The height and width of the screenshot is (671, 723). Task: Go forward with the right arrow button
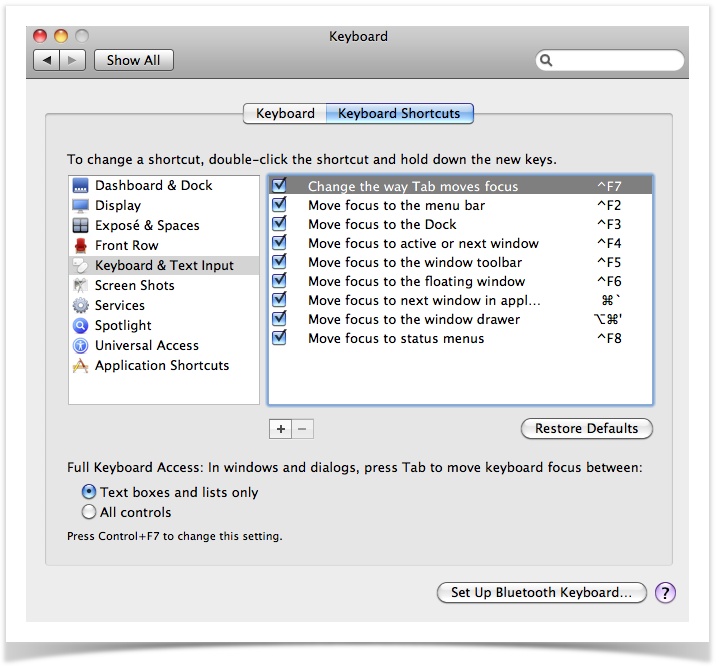pos(72,60)
